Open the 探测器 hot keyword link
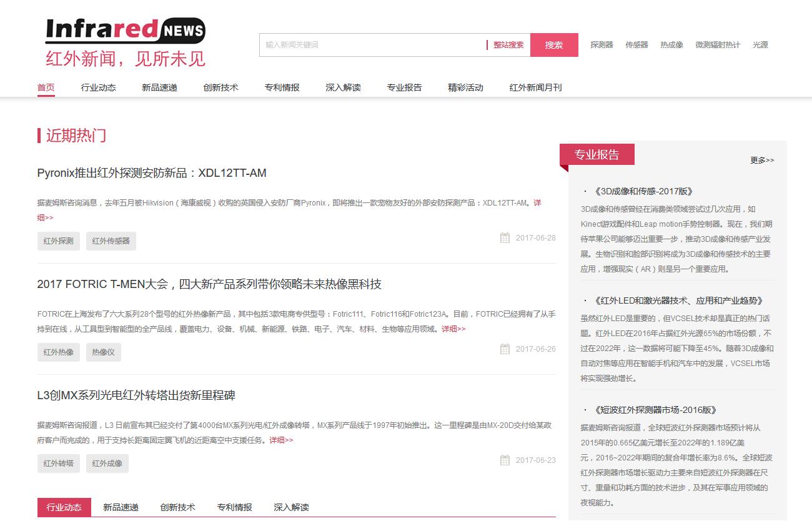This screenshot has width=812, height=521. [x=602, y=45]
